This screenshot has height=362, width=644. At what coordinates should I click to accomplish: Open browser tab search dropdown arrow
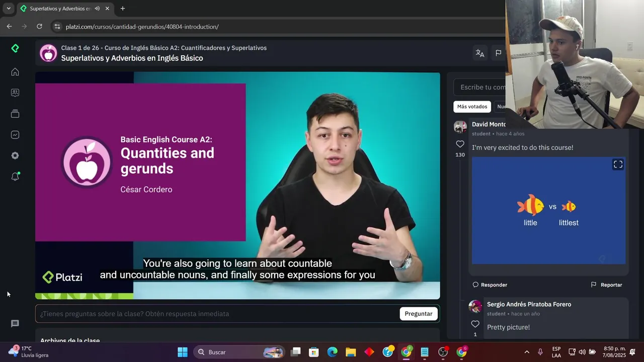pyautogui.click(x=9, y=9)
